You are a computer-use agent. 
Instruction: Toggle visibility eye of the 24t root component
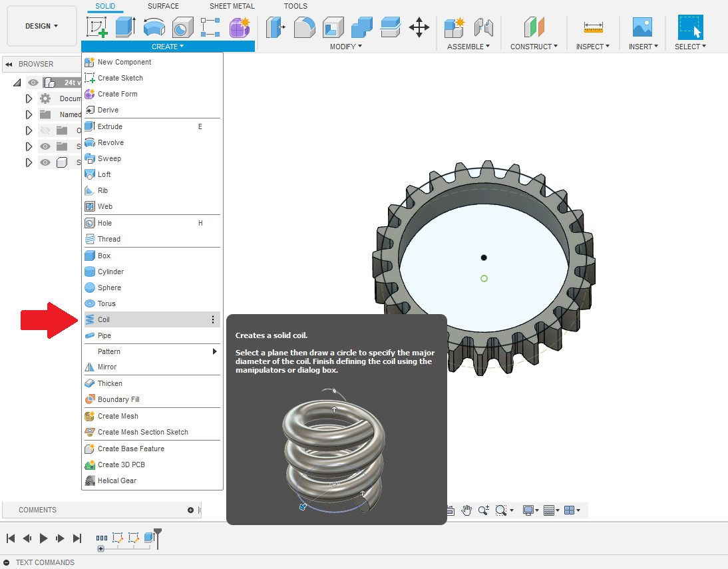tap(33, 83)
